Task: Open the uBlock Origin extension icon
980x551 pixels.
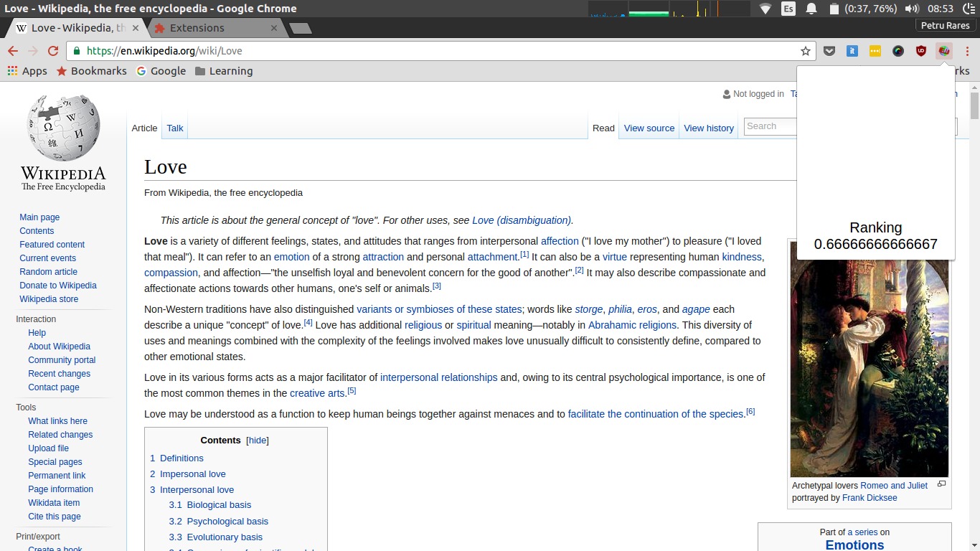Action: point(921,51)
